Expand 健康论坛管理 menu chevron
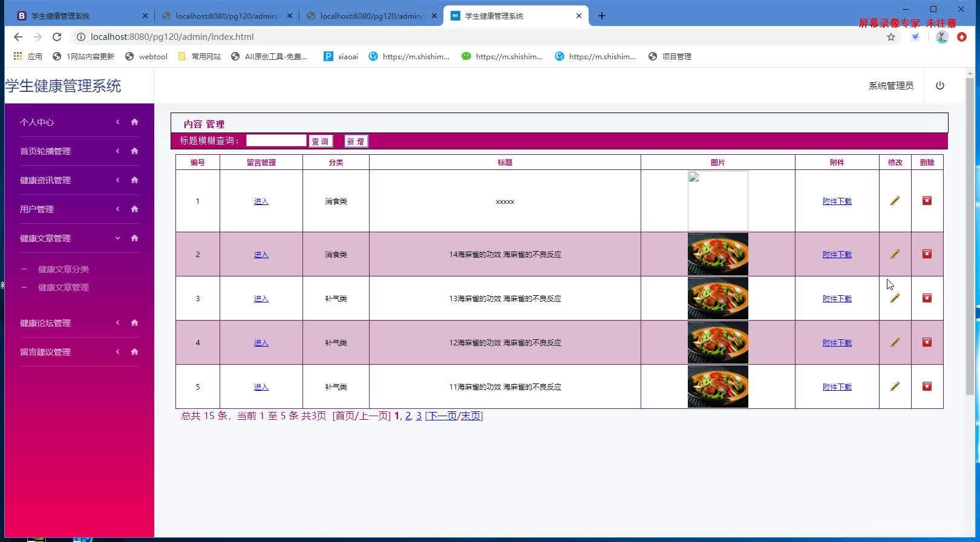Screen dimensions: 980x542 [117, 322]
